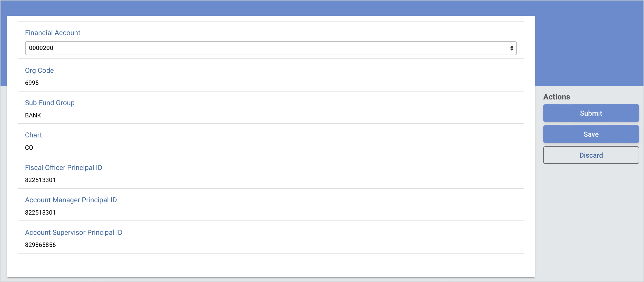
Task: Open the Account Supervisor Principal ID label
Action: pyautogui.click(x=74, y=233)
